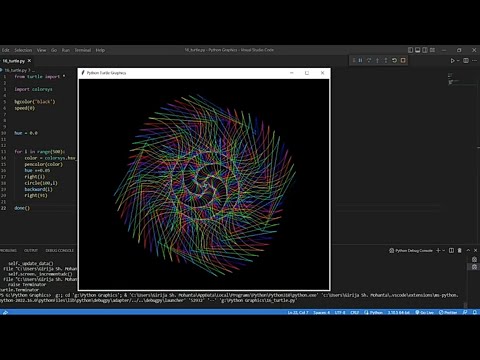Click code line "speed(0)"

24,108
